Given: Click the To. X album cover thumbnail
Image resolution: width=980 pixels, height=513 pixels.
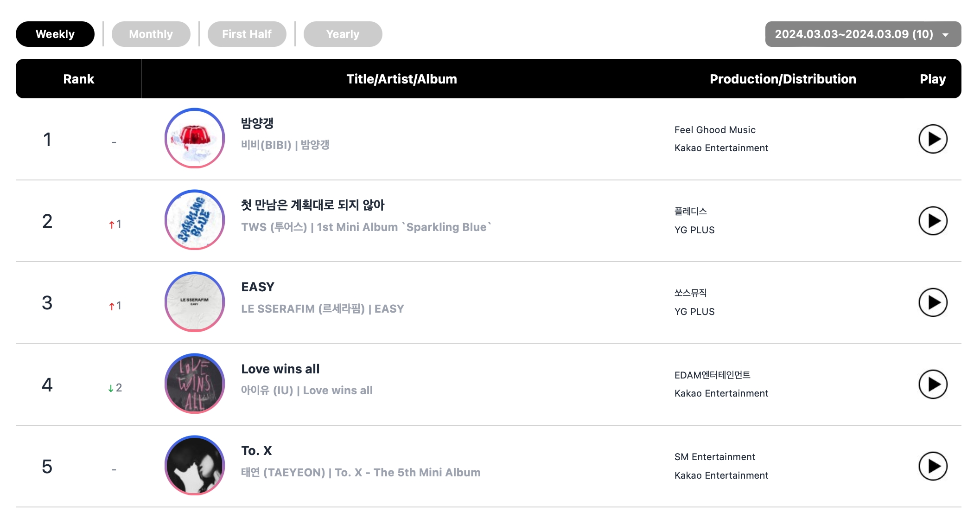Looking at the screenshot, I should [x=195, y=465].
